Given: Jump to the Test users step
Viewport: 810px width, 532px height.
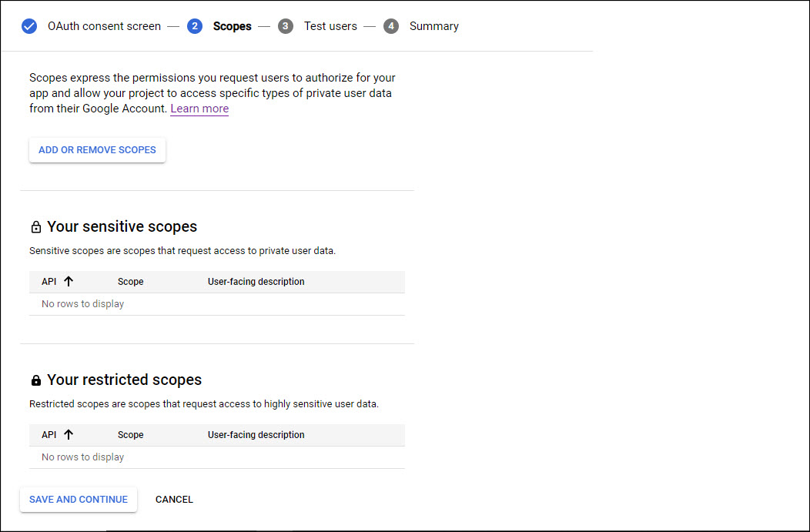Looking at the screenshot, I should click(330, 26).
